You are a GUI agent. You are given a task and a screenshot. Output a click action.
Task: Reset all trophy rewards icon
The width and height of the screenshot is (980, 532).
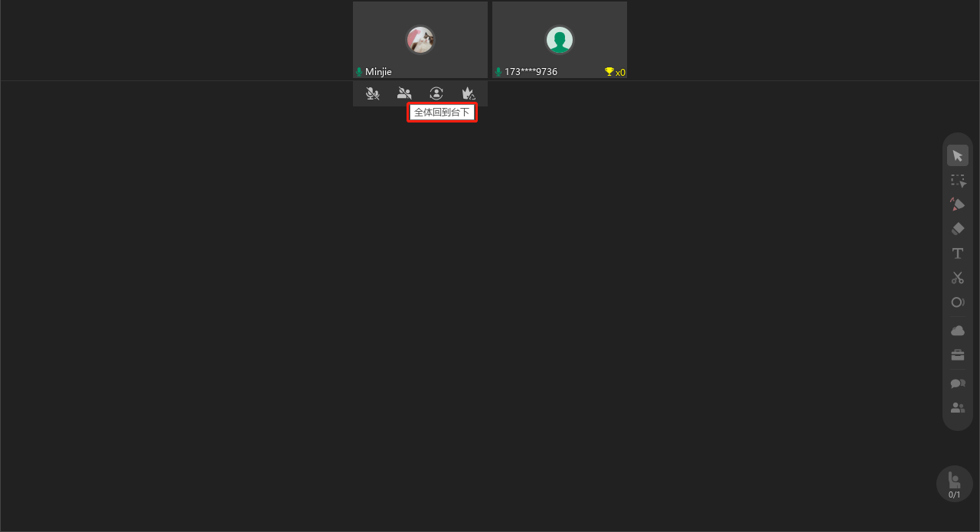point(469,93)
